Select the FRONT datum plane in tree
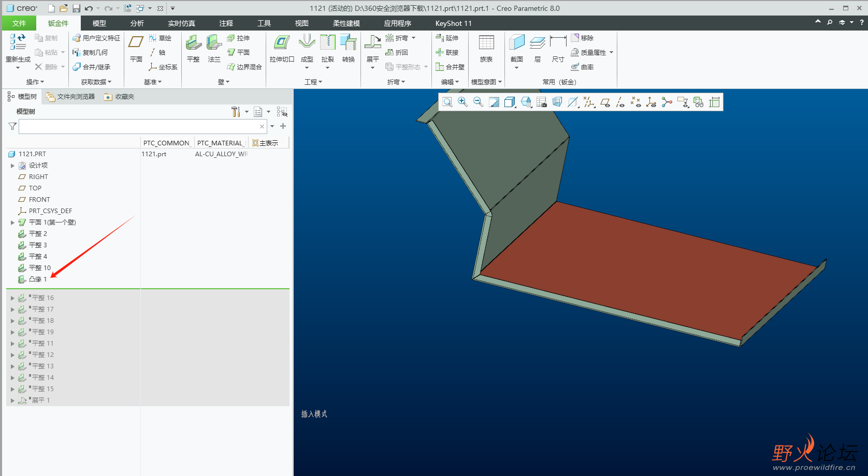 point(35,200)
